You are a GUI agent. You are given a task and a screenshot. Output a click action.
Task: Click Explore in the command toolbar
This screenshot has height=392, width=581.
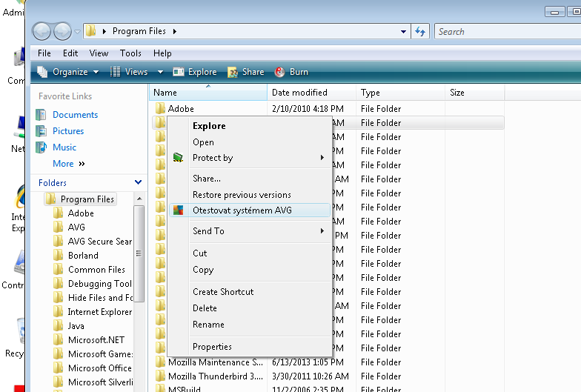(x=195, y=72)
